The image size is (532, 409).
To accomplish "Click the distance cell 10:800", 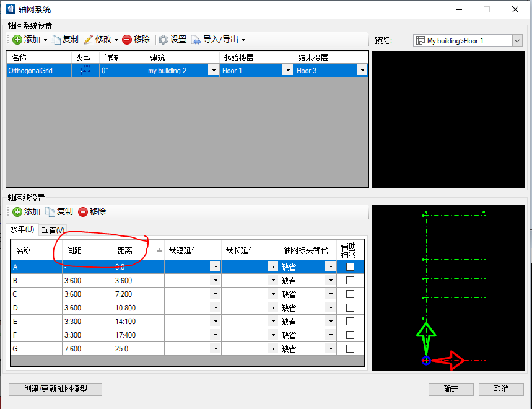I will 139,307.
